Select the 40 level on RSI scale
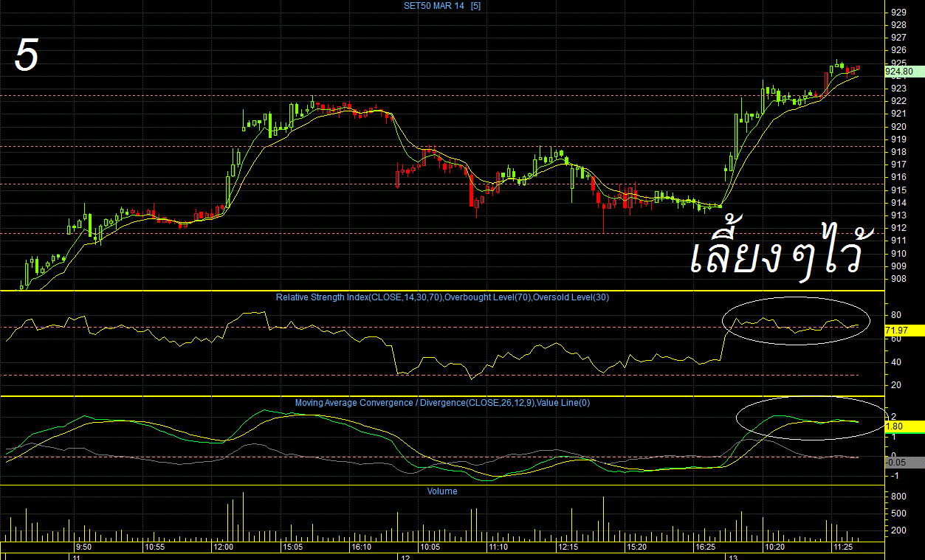 click(895, 362)
